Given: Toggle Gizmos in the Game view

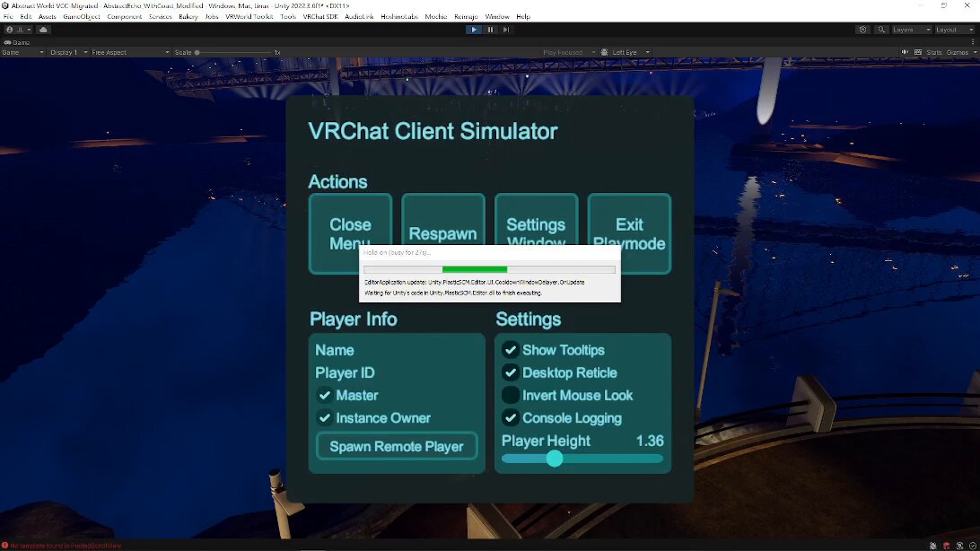Looking at the screenshot, I should [957, 52].
